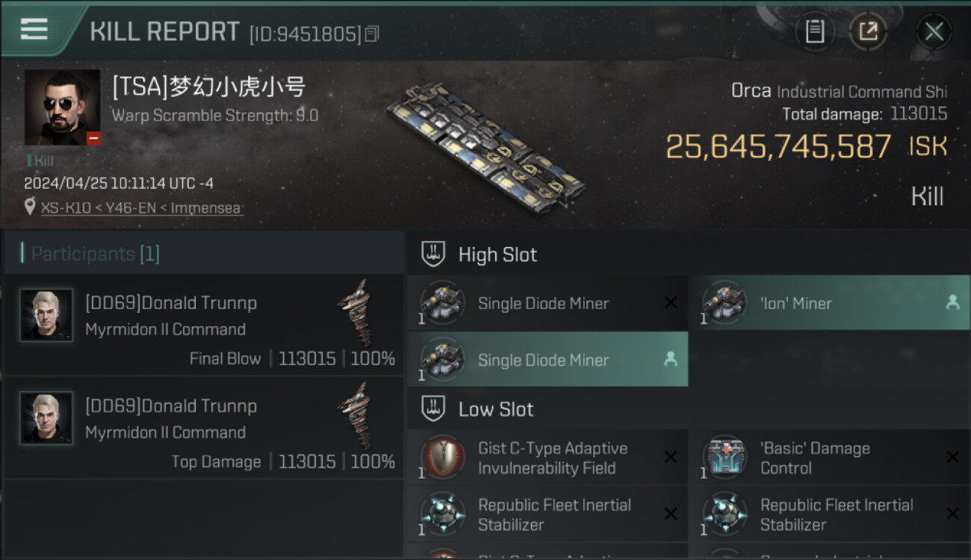Copy the kill report ID

(372, 34)
